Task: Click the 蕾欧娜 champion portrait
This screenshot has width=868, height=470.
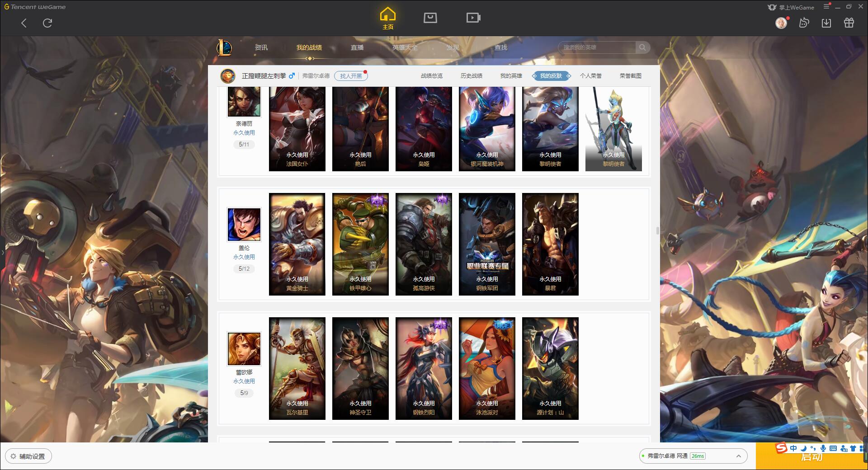Action: (x=244, y=349)
